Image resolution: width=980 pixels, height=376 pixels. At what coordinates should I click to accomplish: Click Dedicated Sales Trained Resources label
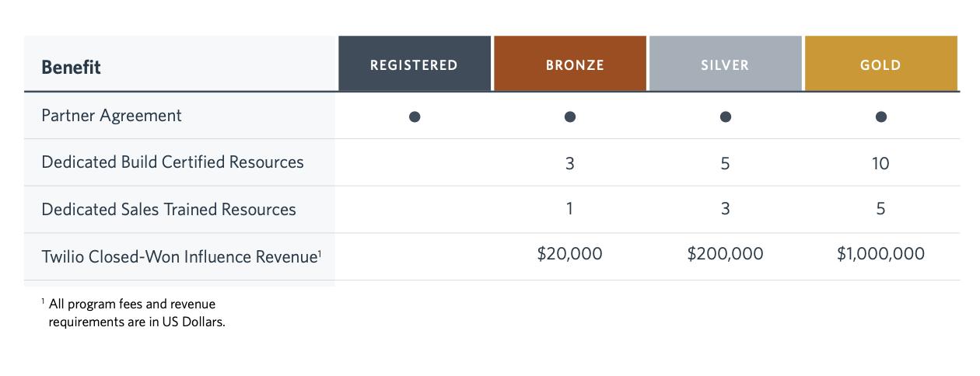[x=168, y=209]
